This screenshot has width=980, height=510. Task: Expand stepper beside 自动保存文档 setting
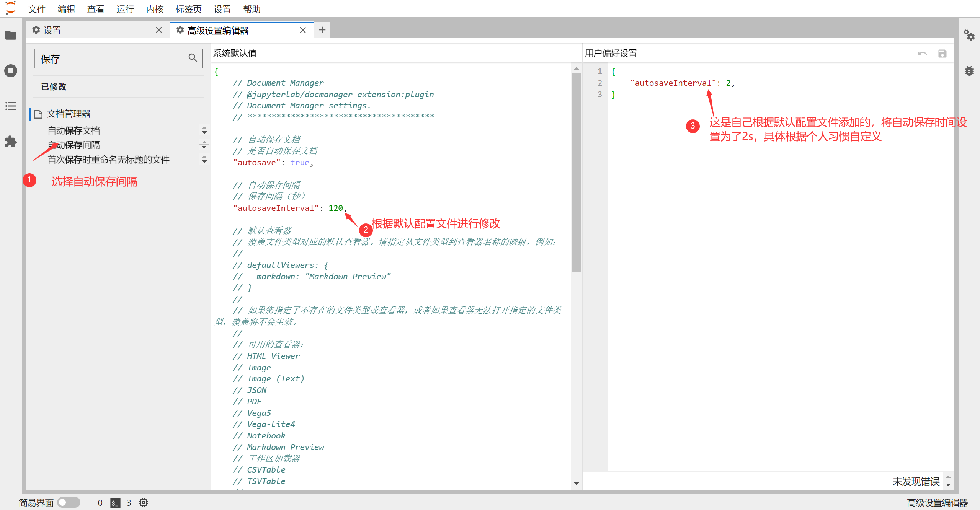[x=204, y=130]
